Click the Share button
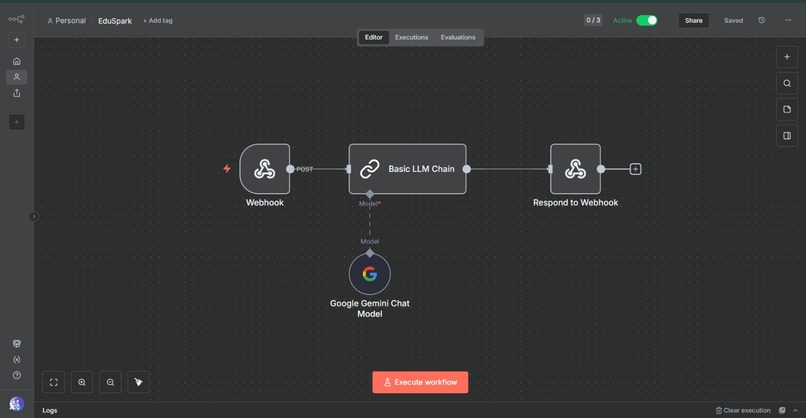This screenshot has width=806, height=418. pyautogui.click(x=693, y=20)
